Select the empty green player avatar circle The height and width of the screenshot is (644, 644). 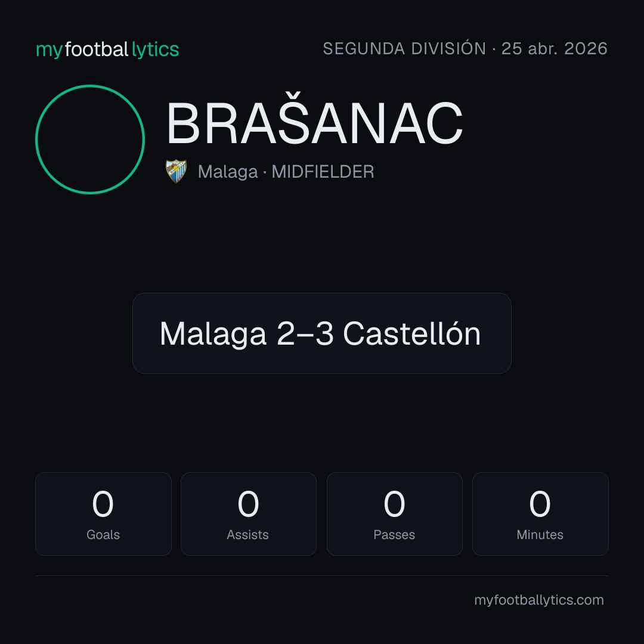click(90, 139)
